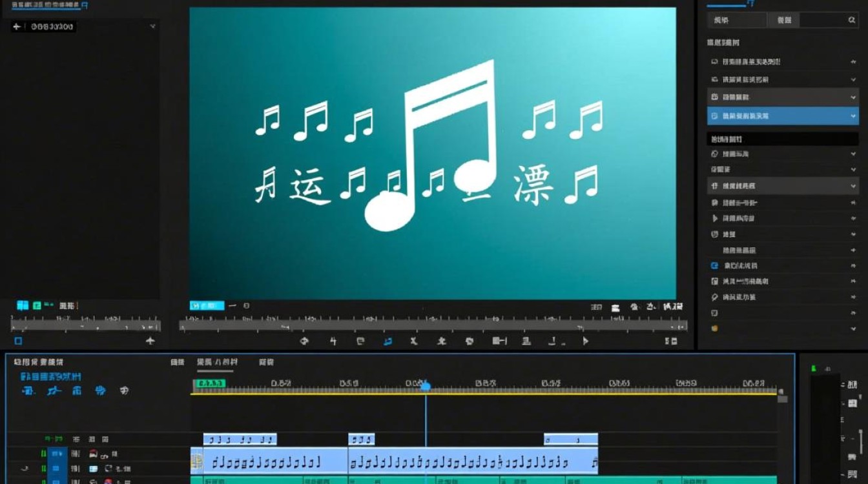Screen dimensions: 868x484
Task: Click the third blue tool icon in timeline panel
Action: point(77,390)
